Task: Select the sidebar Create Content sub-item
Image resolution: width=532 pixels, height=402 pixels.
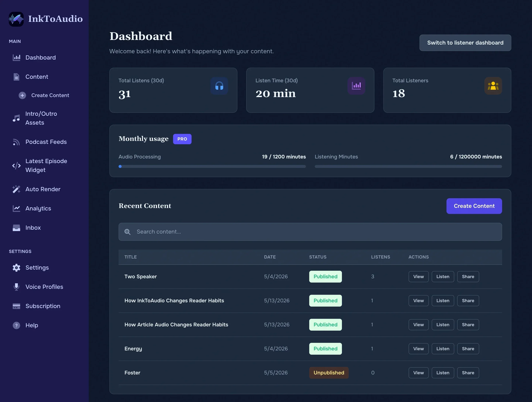Action: [50, 95]
